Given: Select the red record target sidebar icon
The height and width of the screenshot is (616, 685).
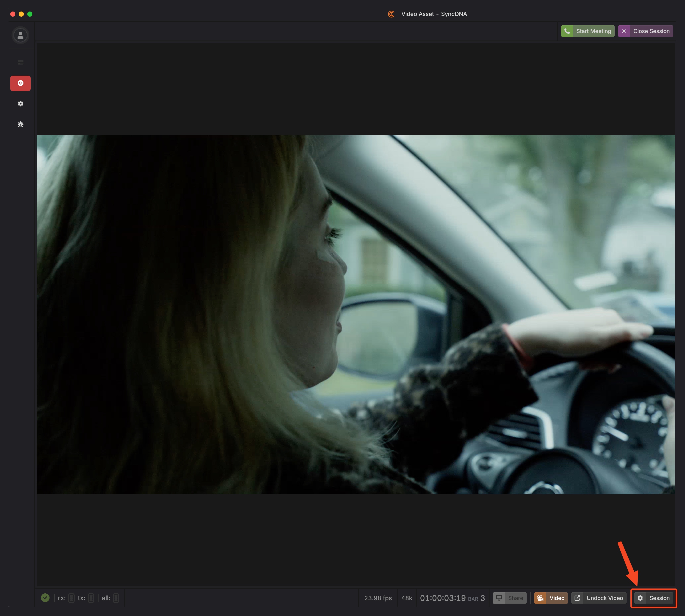Looking at the screenshot, I should coord(20,83).
